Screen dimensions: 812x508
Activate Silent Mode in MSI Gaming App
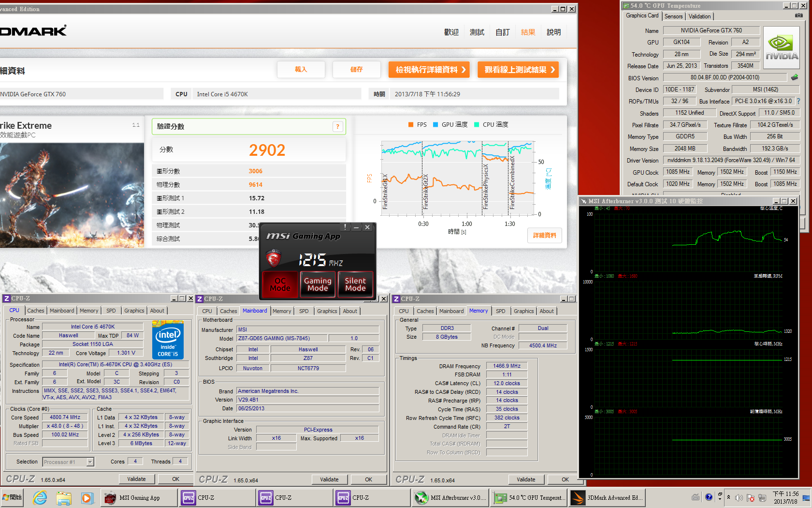pos(355,284)
